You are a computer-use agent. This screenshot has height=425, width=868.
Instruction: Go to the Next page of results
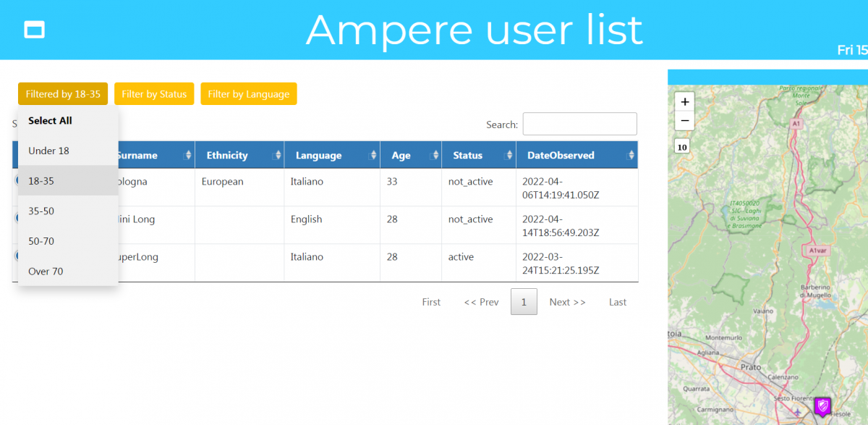point(567,302)
